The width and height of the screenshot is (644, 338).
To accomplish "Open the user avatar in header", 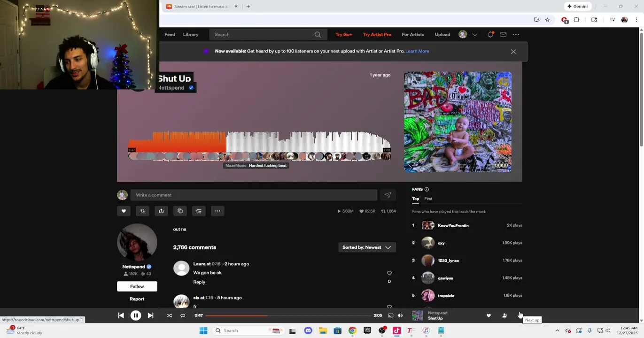I will click(463, 34).
